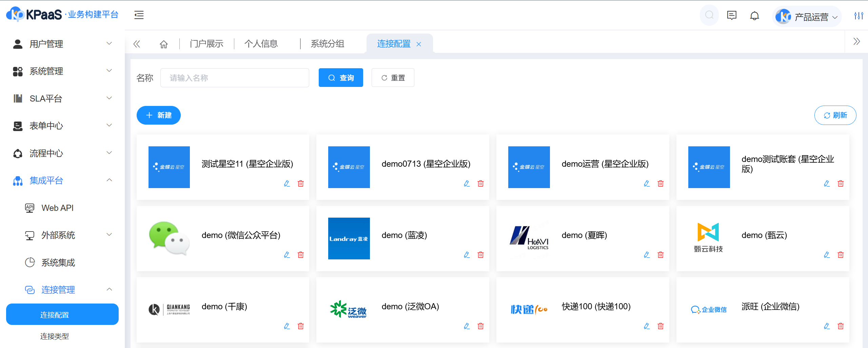Expand the 表单中心 menu
Image resolution: width=868 pixels, height=348 pixels.
62,126
